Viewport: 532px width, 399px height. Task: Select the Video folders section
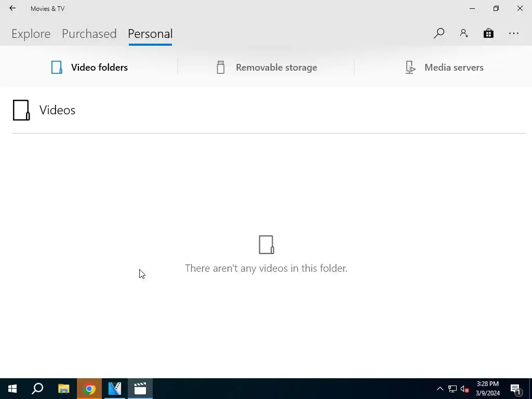pyautogui.click(x=89, y=67)
